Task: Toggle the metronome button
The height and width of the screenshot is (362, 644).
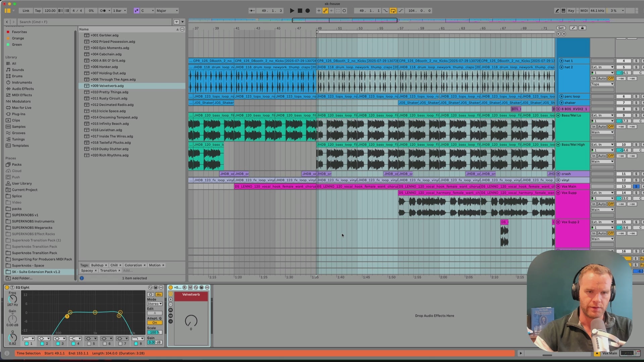Action: click(103, 11)
